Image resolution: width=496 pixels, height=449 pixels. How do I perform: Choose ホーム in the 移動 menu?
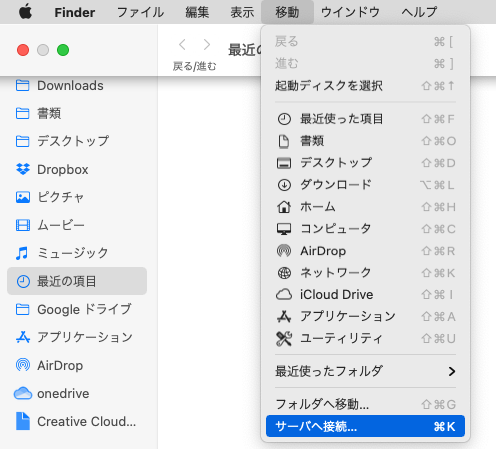tap(365, 207)
